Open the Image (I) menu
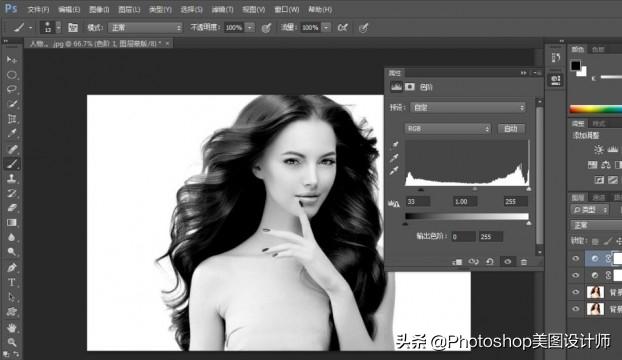 [99, 9]
